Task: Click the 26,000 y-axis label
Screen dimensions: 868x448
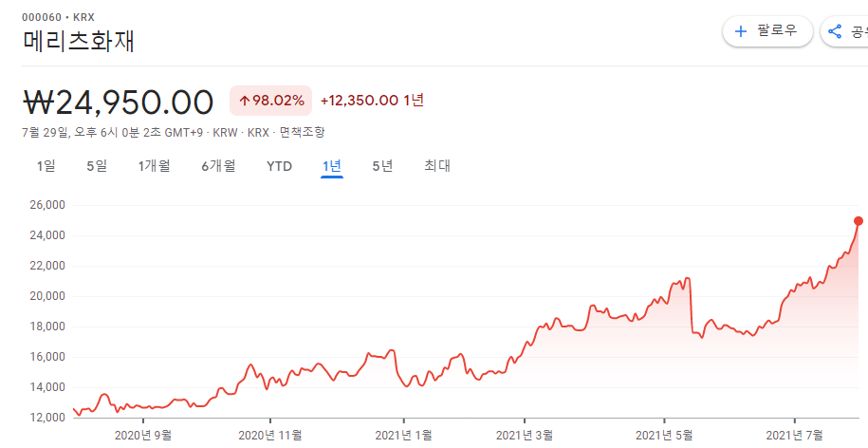Action: pyautogui.click(x=46, y=205)
